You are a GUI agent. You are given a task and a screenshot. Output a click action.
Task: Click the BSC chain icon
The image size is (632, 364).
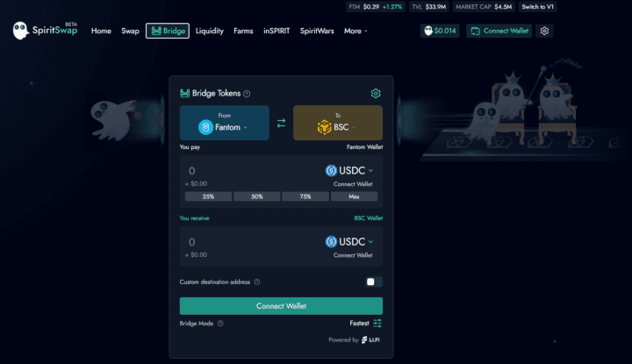click(x=324, y=127)
